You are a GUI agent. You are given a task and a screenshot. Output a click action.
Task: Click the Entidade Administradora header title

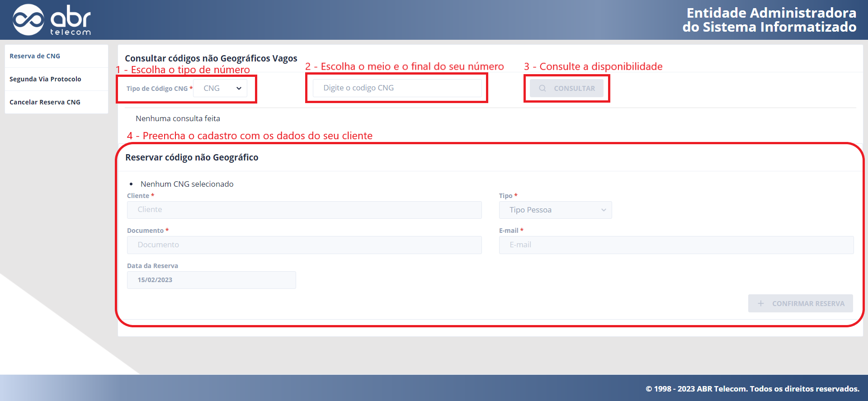click(x=769, y=20)
